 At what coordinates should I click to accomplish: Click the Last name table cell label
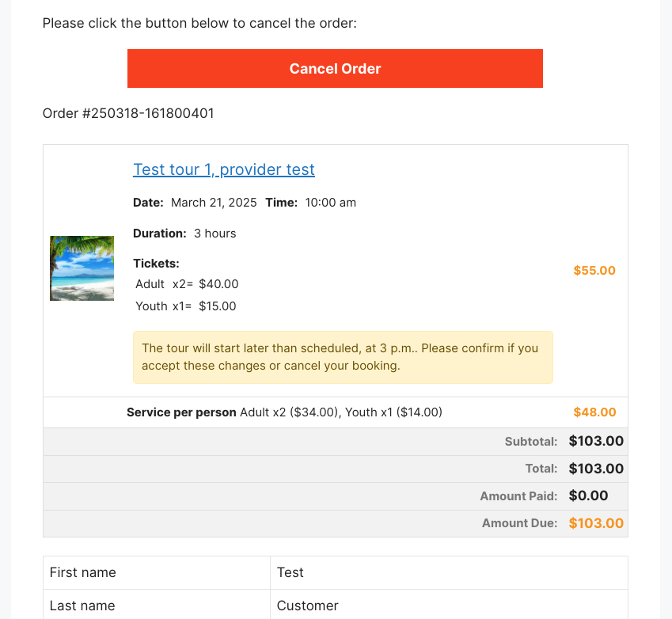157,605
